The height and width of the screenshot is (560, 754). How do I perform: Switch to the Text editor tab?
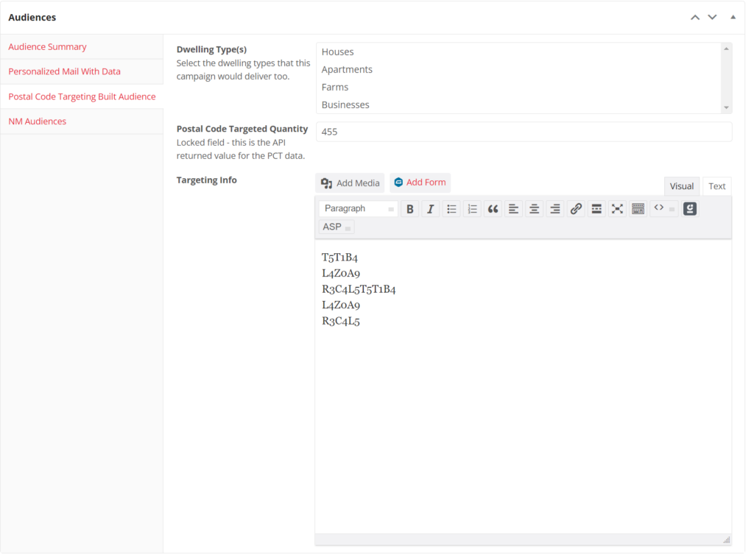[x=716, y=186]
